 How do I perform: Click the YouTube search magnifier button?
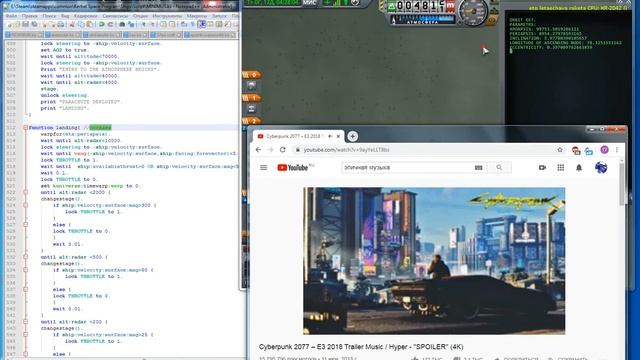point(499,167)
